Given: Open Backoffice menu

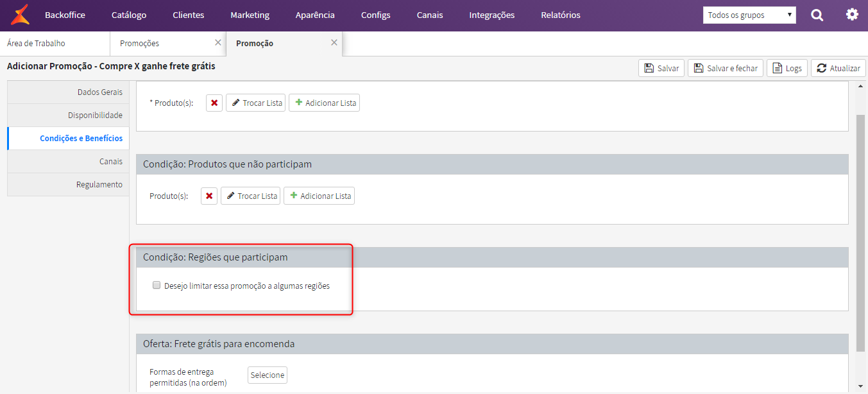Looking at the screenshot, I should pyautogui.click(x=65, y=15).
